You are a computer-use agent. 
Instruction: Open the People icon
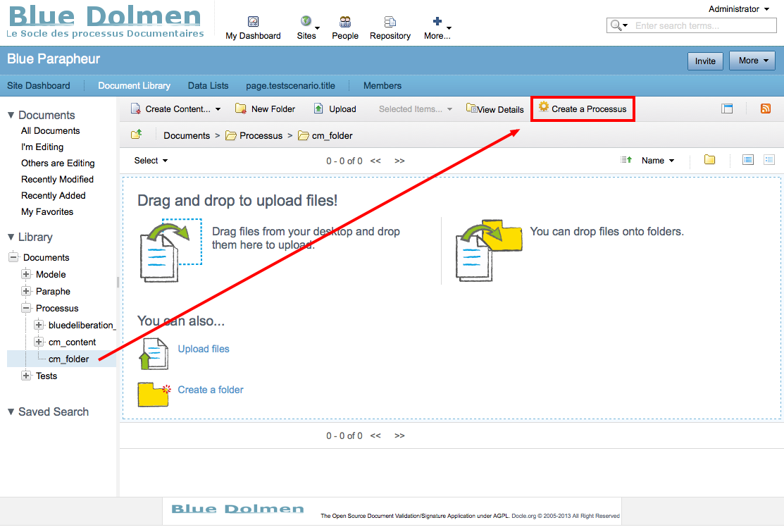point(345,22)
